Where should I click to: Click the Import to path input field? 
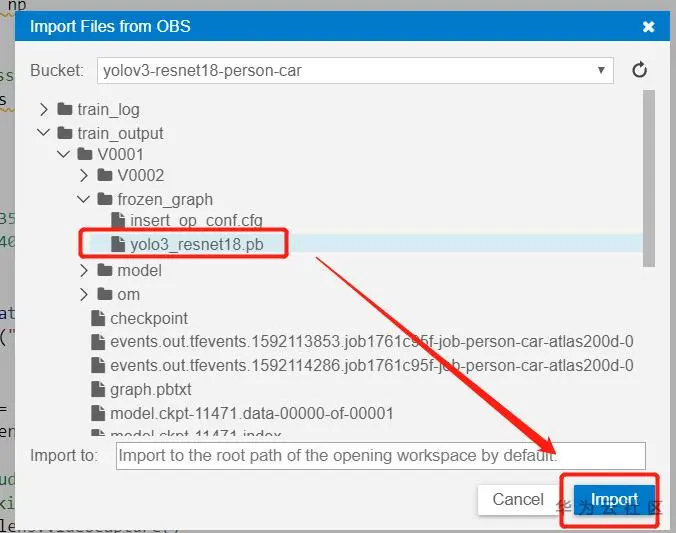point(381,456)
